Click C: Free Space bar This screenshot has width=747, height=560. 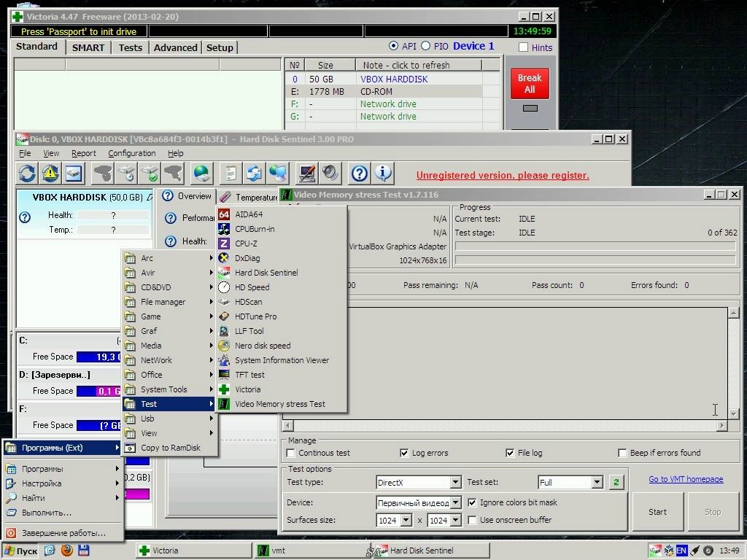[98, 357]
